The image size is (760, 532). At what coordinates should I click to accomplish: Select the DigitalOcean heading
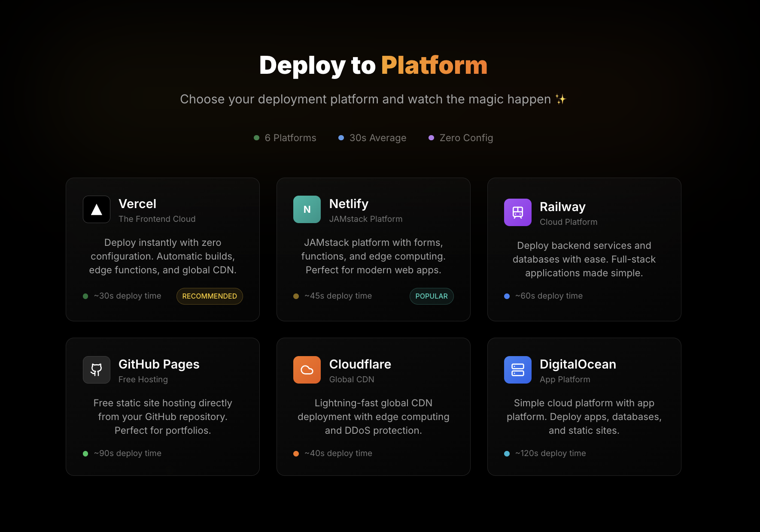click(578, 364)
